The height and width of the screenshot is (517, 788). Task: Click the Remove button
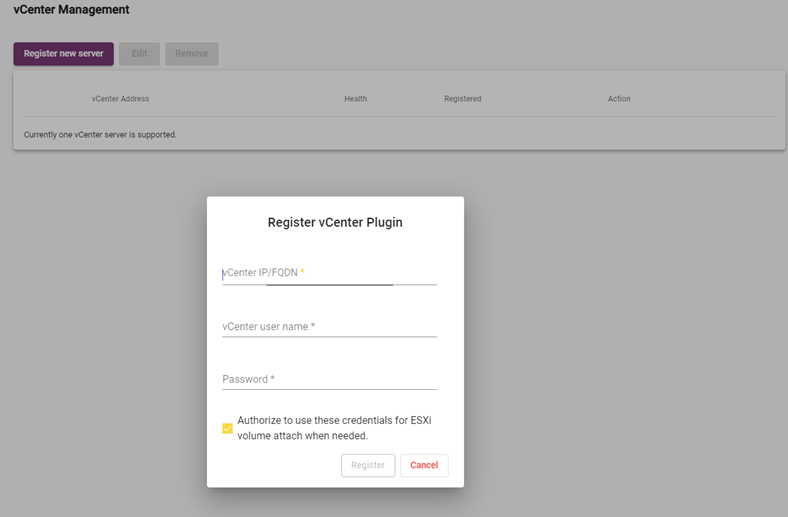191,54
